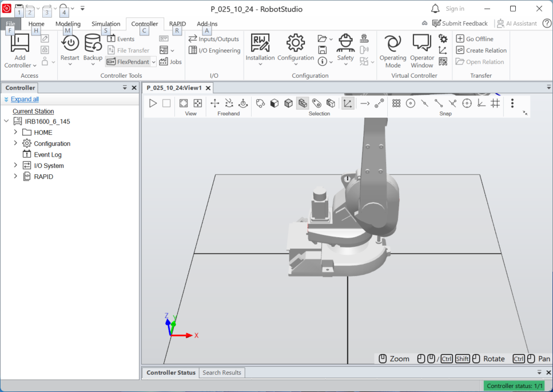Open the Operator Window
This screenshot has width=553, height=392.
[421, 43]
